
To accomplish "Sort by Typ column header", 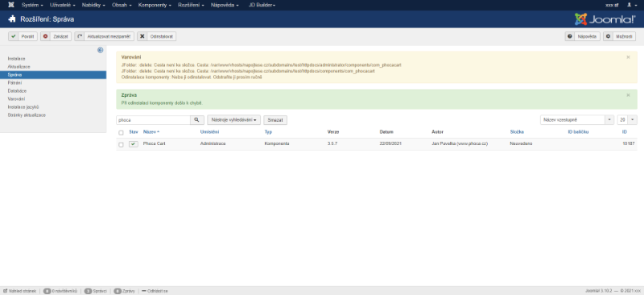I will click(x=268, y=132).
